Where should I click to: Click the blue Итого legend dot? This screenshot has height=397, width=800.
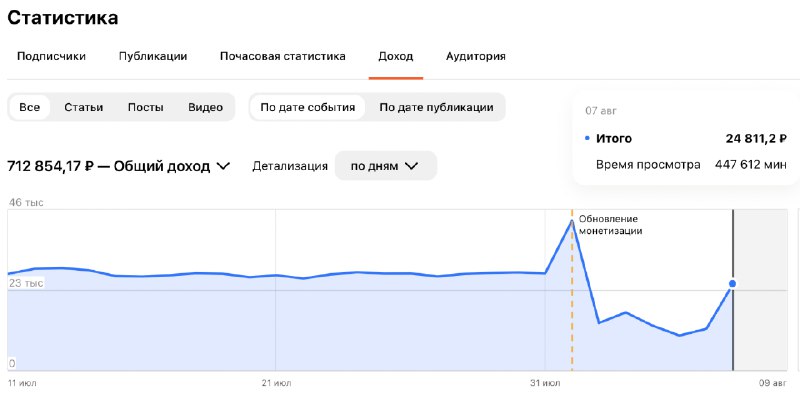pos(587,138)
